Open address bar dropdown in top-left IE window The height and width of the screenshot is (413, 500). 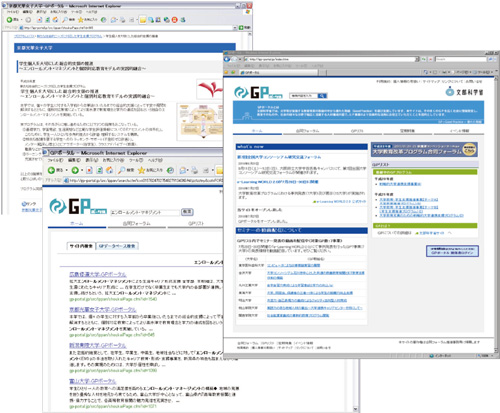coord(235,28)
